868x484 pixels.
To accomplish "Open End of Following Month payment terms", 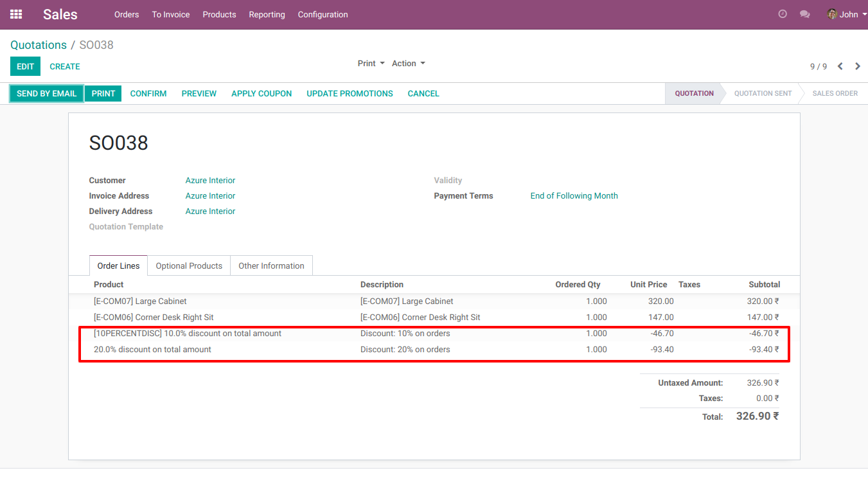I will (x=574, y=196).
